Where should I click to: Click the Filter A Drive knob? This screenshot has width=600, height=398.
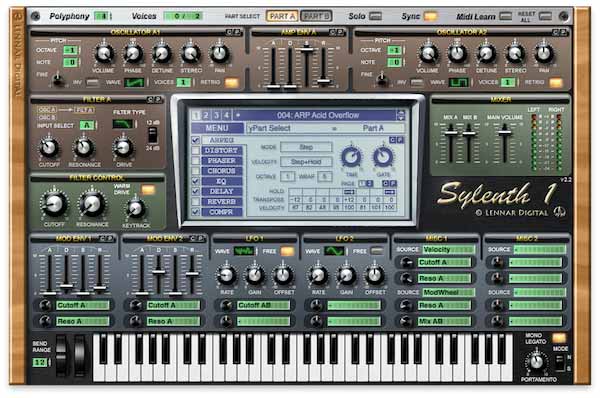(123, 147)
